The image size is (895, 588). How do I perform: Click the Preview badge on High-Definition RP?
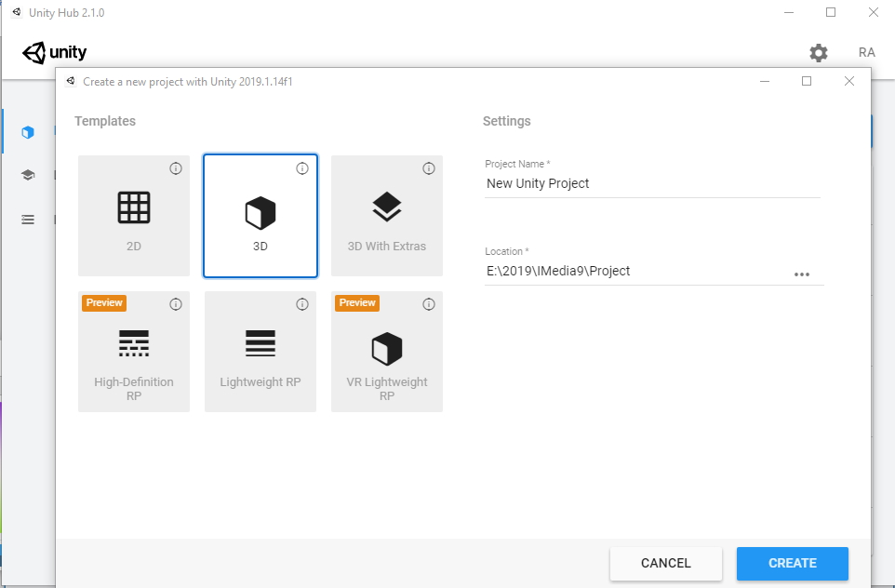point(103,302)
